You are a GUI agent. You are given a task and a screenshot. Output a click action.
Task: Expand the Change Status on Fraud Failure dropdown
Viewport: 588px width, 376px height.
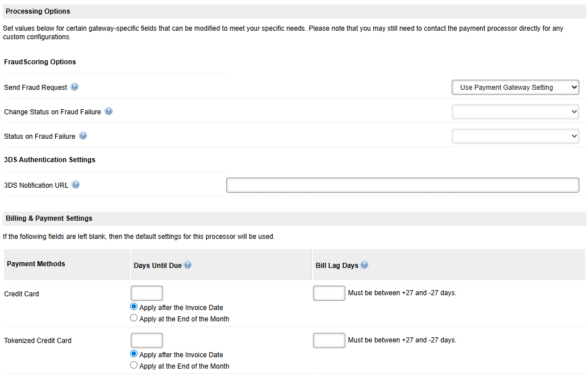(x=515, y=111)
